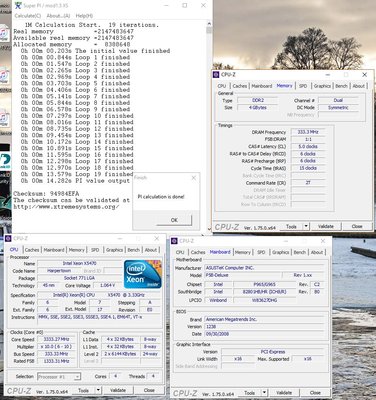Open the Calculate(C) menu in Super PI
Screen dimensions: 376x400
point(28,16)
